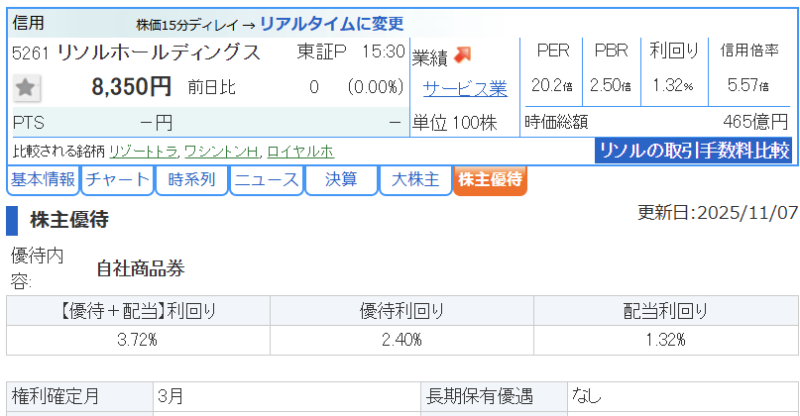Click the 8,350円 stock price
The width and height of the screenshot is (800, 416).
(131, 88)
